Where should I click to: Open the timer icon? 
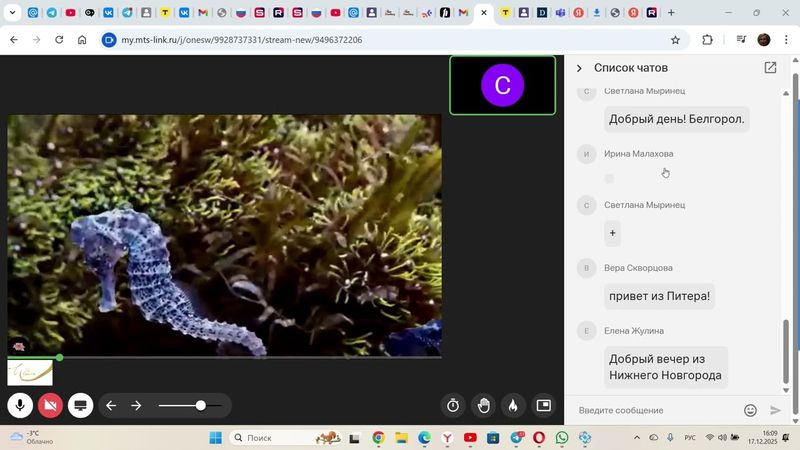(x=453, y=405)
